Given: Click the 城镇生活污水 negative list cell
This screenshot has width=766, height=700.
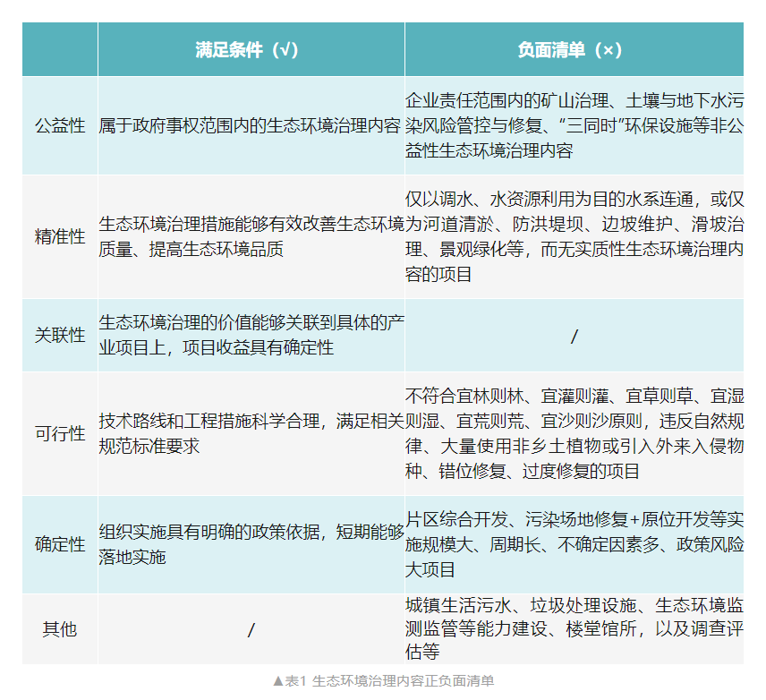Looking at the screenshot, I should (x=574, y=629).
